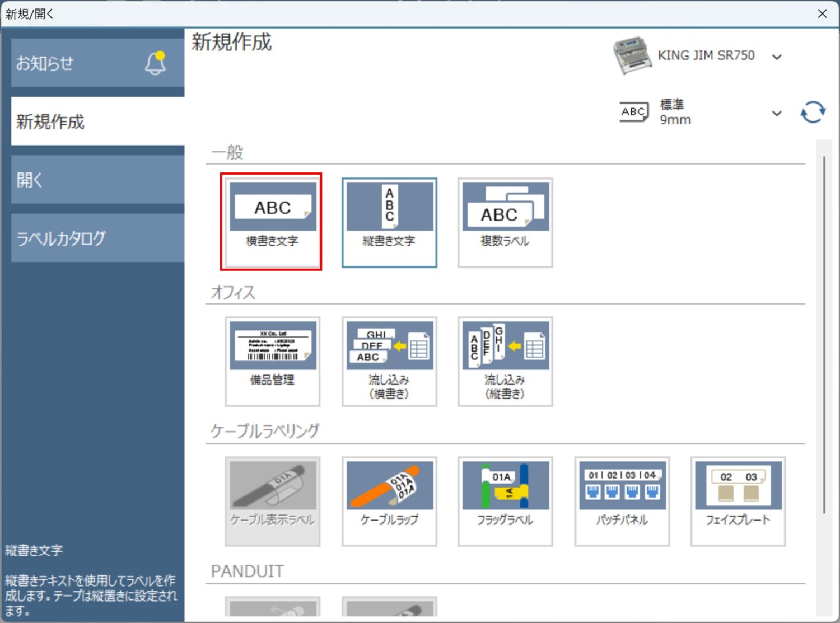840x623 pixels.
Task: Click the KING JIM SR750 printer name
Action: 706,55
